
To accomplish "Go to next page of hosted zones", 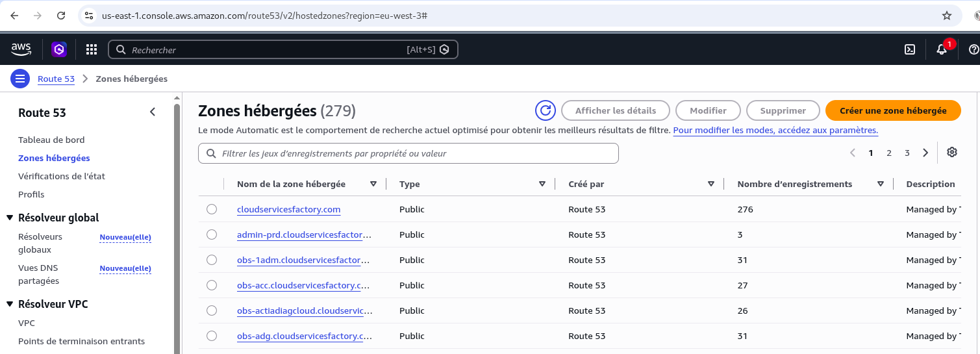I will point(925,153).
